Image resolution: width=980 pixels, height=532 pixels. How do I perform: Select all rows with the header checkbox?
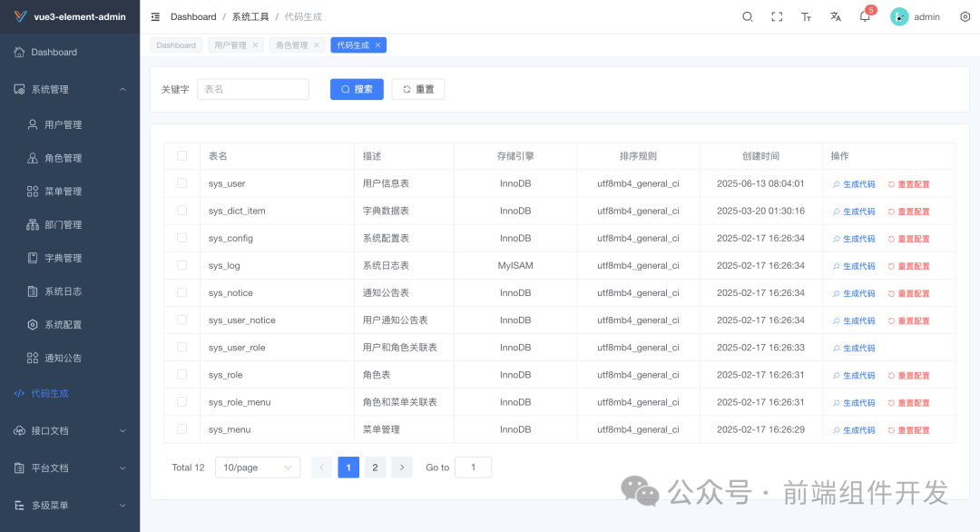tap(182, 155)
